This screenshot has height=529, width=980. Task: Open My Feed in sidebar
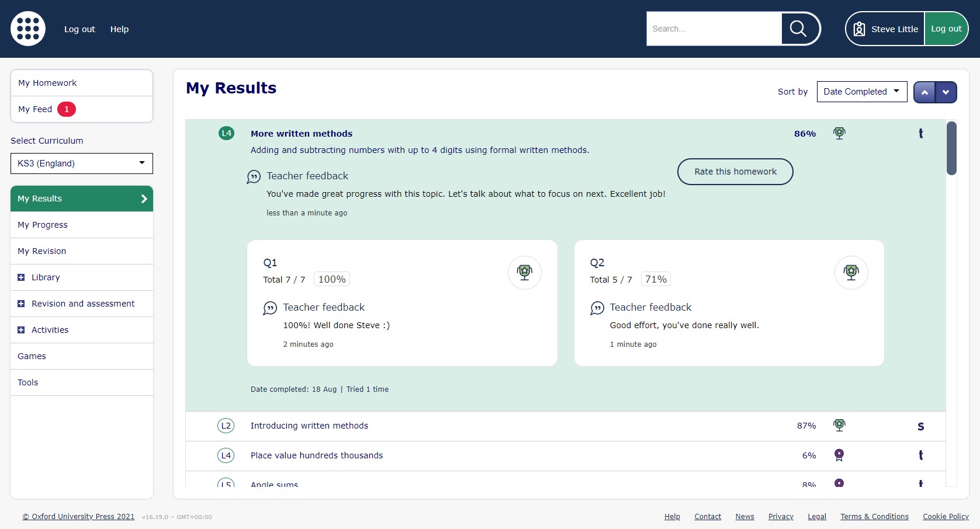coord(82,109)
